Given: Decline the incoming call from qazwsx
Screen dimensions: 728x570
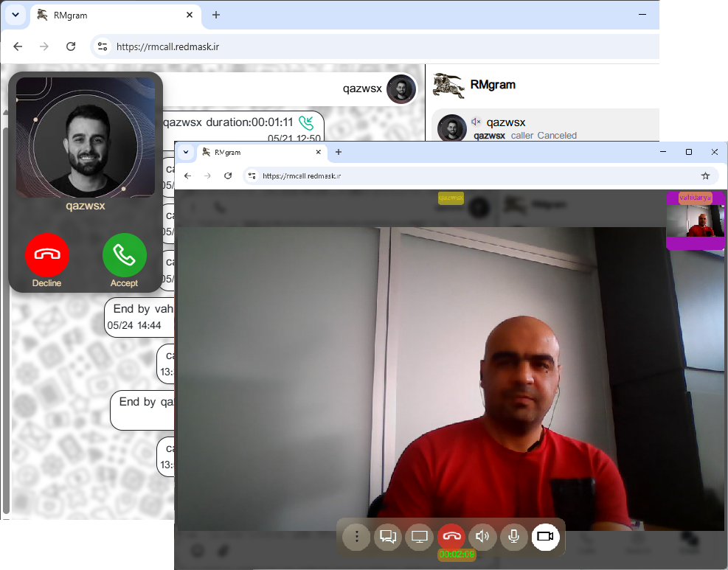Looking at the screenshot, I should click(47, 255).
